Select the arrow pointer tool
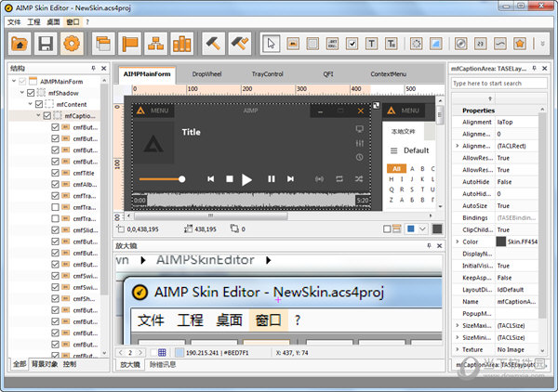Viewport: 558px width, 392px height. point(271,44)
